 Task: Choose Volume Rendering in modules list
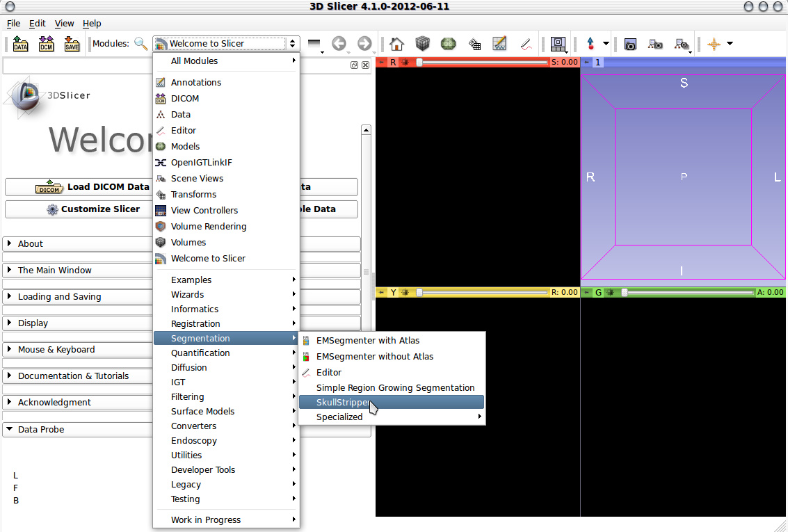coord(209,227)
